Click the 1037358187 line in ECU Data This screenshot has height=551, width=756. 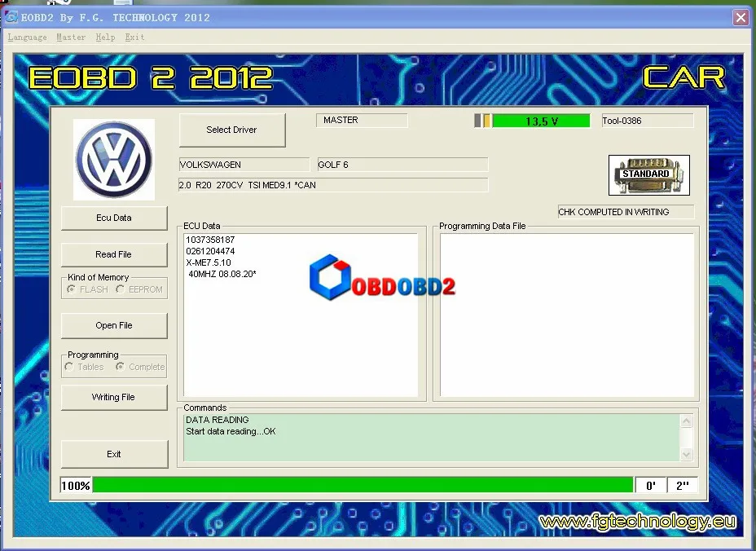tap(210, 240)
